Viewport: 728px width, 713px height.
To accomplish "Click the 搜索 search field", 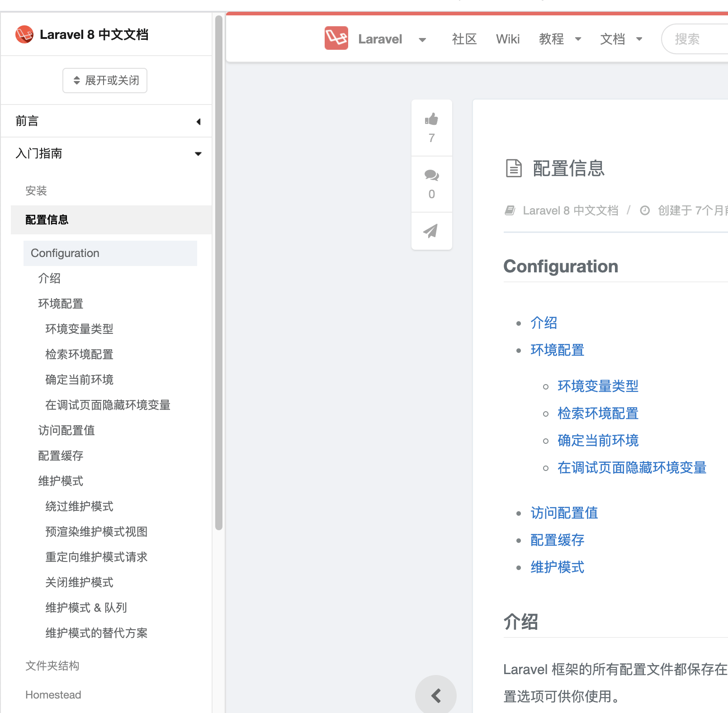I will point(695,39).
